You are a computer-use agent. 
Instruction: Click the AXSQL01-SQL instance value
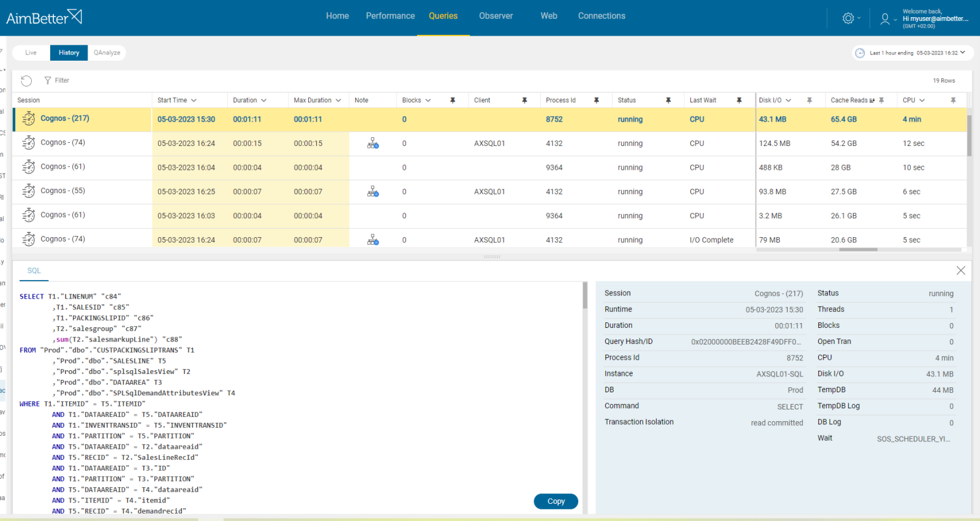[780, 374]
